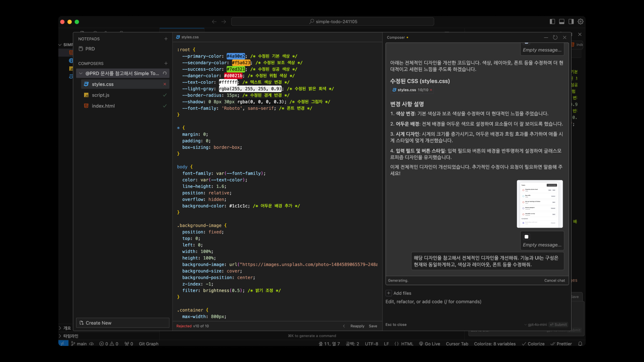
Task: Click the lower Empty message field
Action: (x=542, y=245)
